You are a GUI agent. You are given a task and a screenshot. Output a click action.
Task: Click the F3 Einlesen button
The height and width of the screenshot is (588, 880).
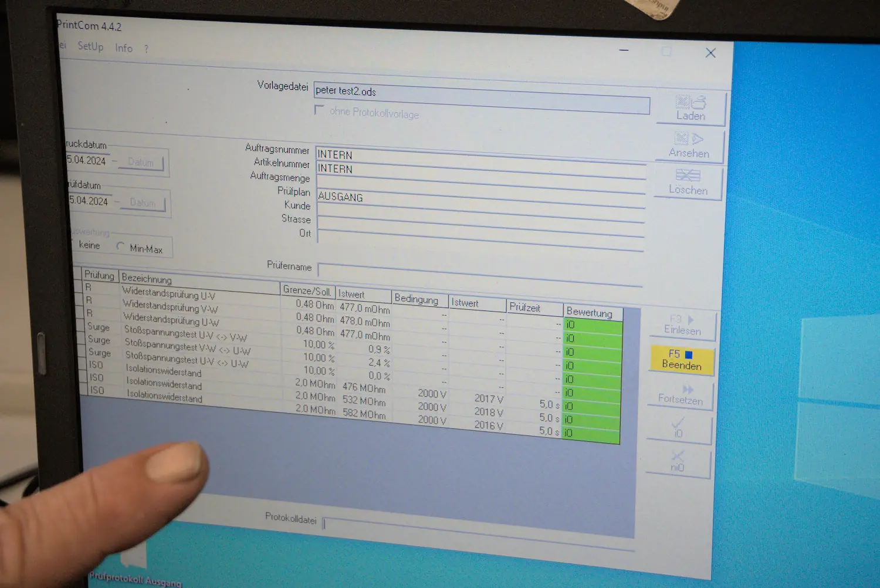683,325
